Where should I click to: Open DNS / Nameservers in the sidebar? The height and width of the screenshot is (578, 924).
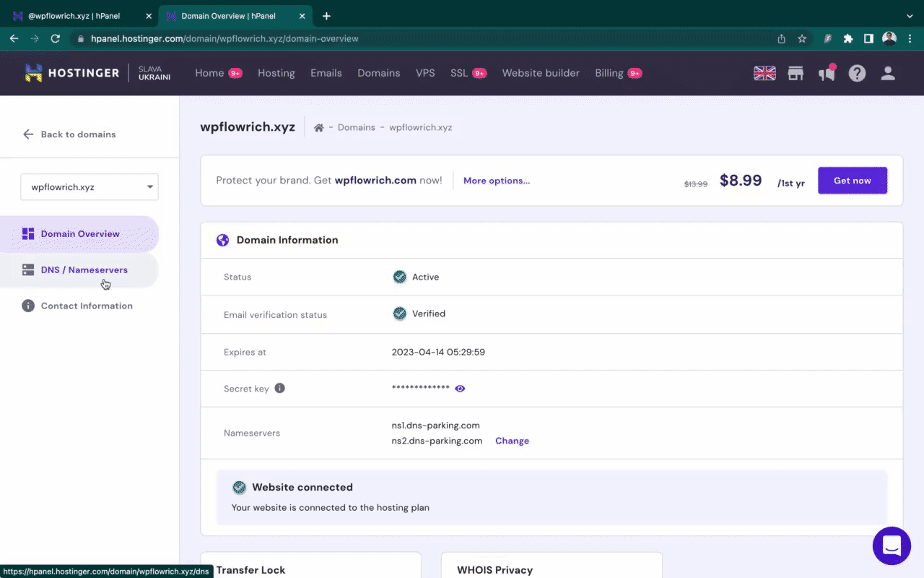coord(79,270)
